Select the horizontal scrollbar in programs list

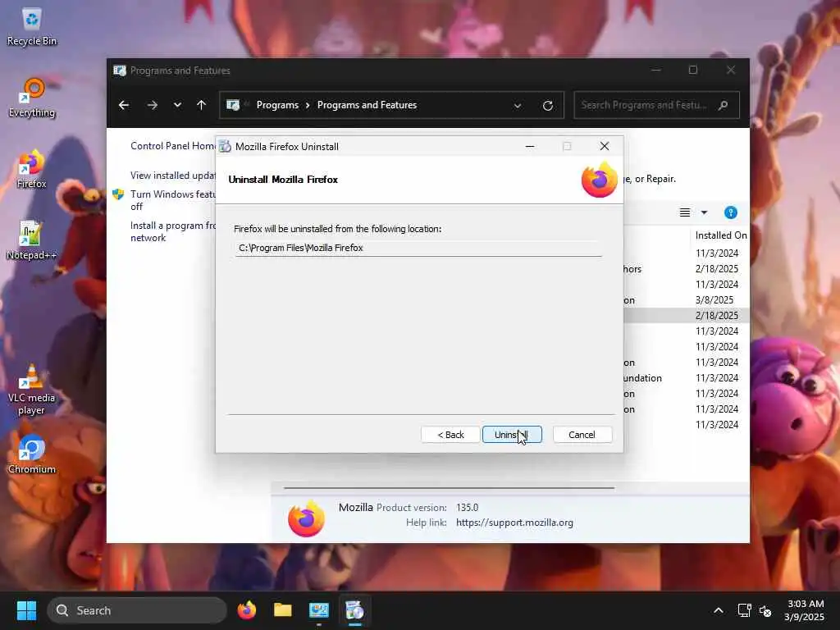(449, 488)
